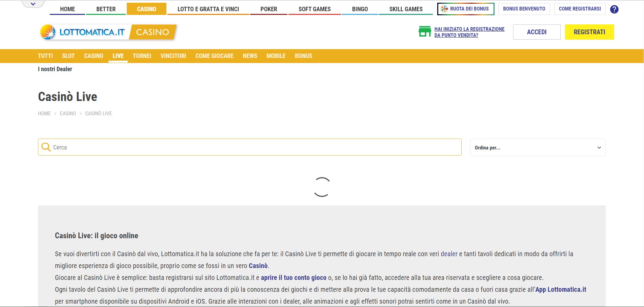Select the NEWS tab
Screen dimensions: 644x307
point(250,56)
